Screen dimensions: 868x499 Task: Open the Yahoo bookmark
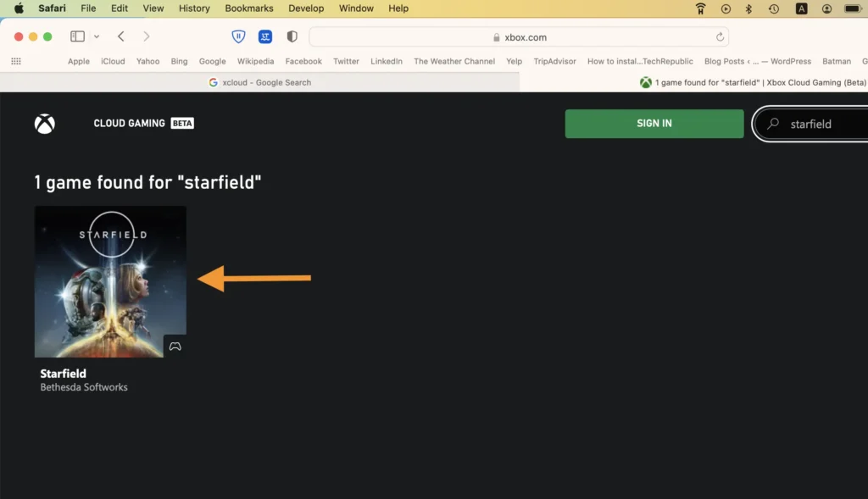coord(147,61)
